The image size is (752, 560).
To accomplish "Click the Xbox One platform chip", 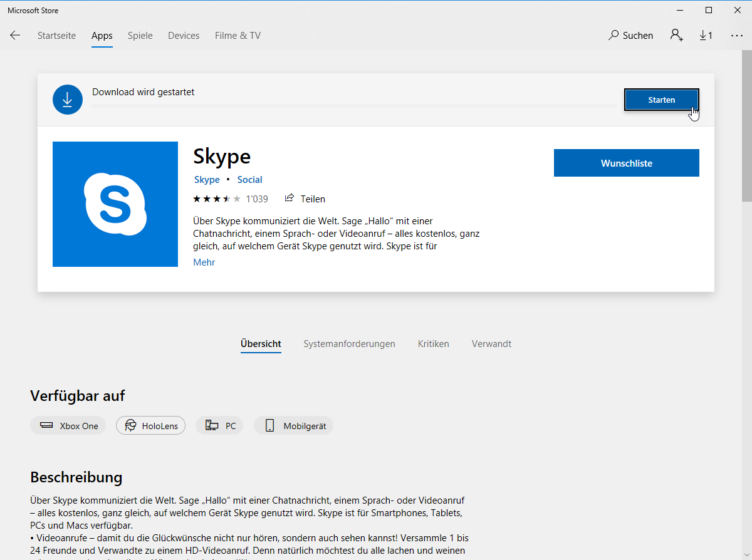I will click(x=68, y=426).
